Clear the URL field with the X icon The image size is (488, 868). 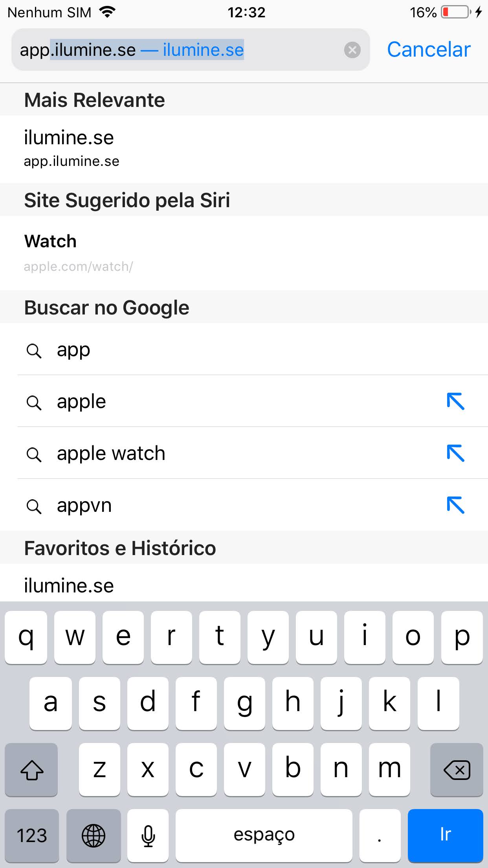click(352, 50)
